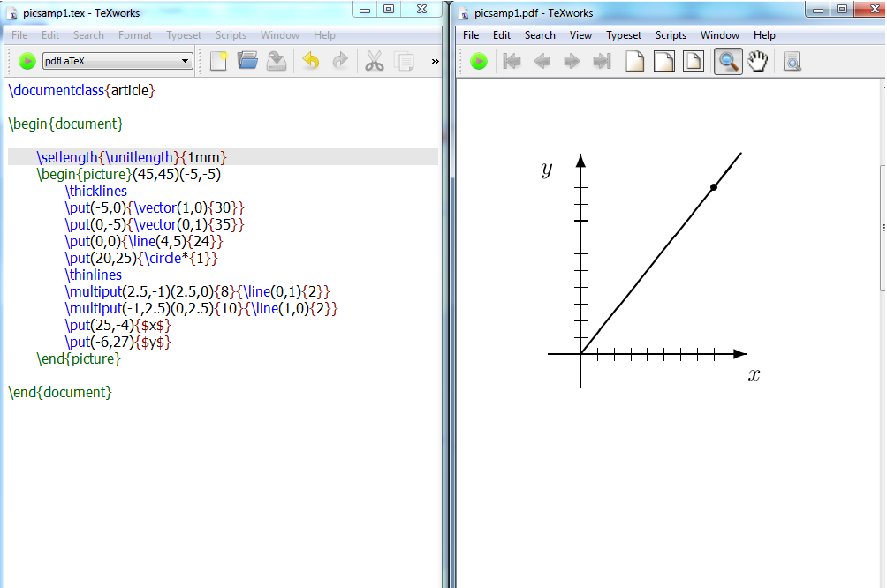The width and height of the screenshot is (887, 588).
Task: Click the \multiput(-1,2.5) line
Action: tap(201, 309)
